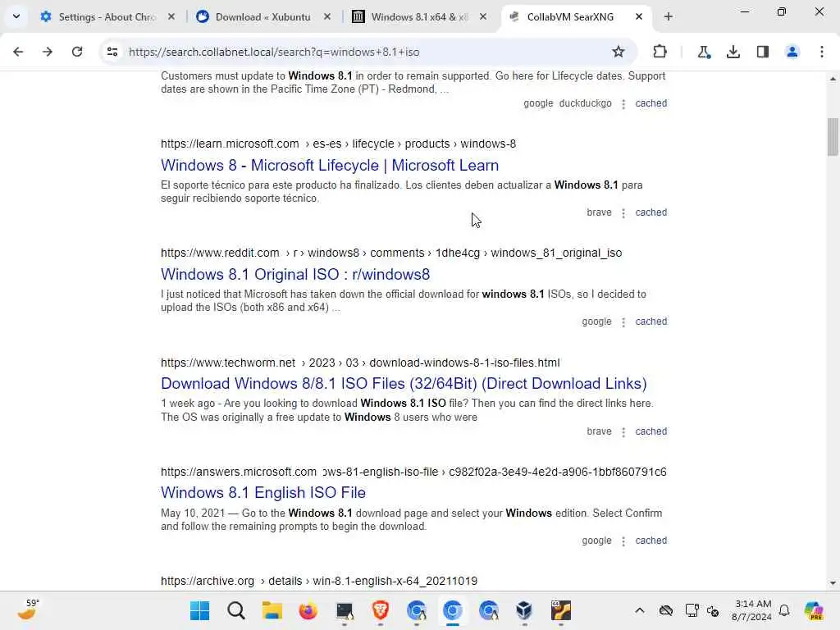The width and height of the screenshot is (840, 630).
Task: Open the cloud sync tray icon
Action: (x=666, y=610)
